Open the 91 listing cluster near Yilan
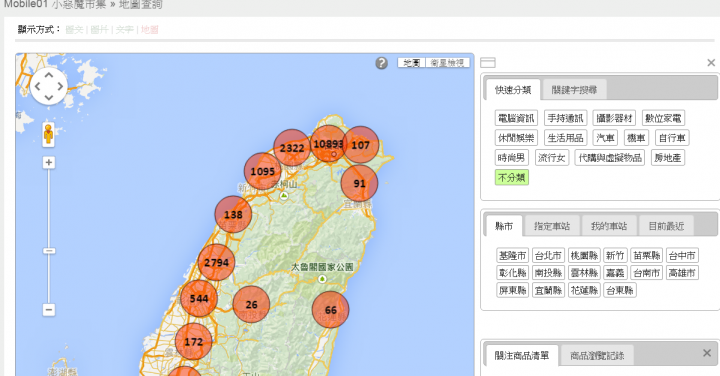Image resolution: width=720 pixels, height=376 pixels. point(359,183)
